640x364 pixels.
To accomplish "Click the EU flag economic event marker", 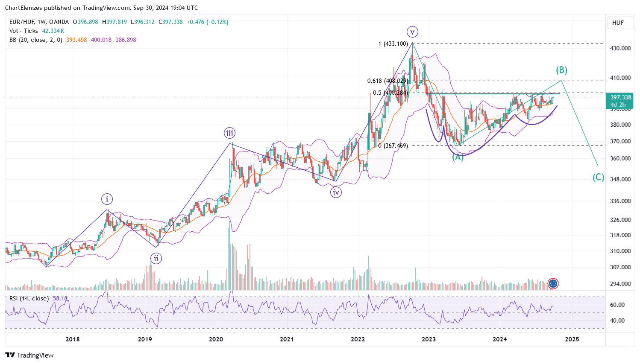I will tap(553, 283).
